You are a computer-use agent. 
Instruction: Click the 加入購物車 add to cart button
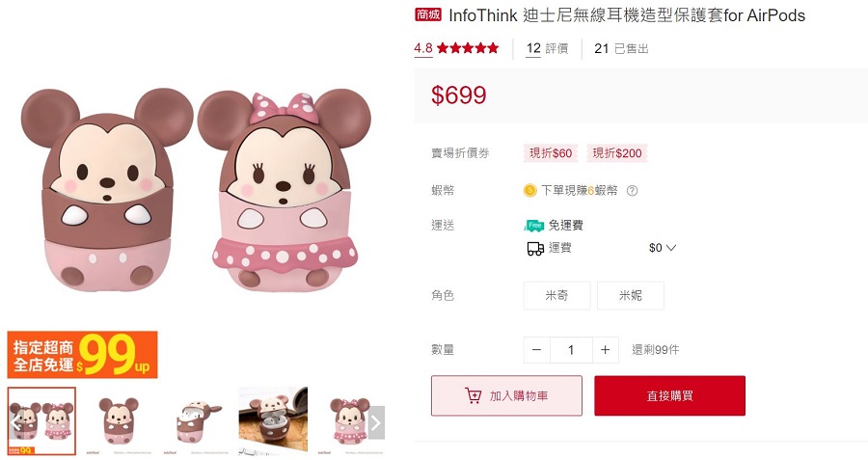[506, 395]
